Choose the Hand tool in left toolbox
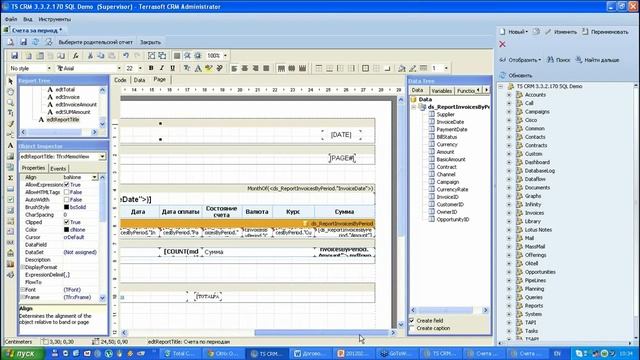The image size is (640, 360). pos(11,92)
